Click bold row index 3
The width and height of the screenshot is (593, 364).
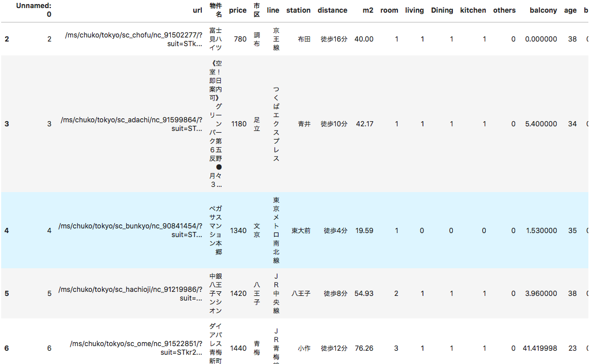tap(7, 123)
